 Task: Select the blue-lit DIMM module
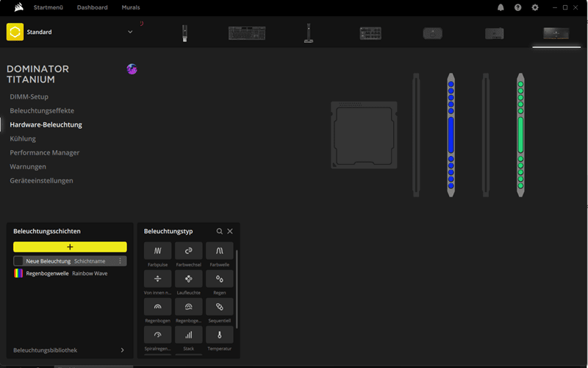click(451, 135)
